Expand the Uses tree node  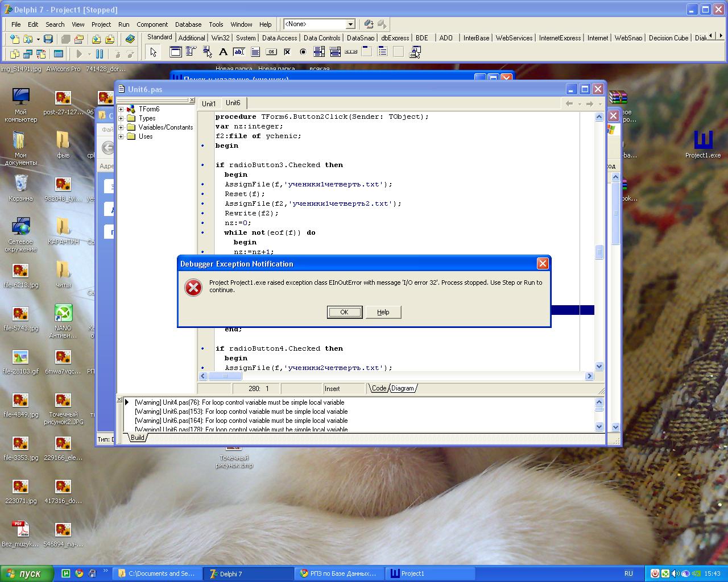pos(121,136)
